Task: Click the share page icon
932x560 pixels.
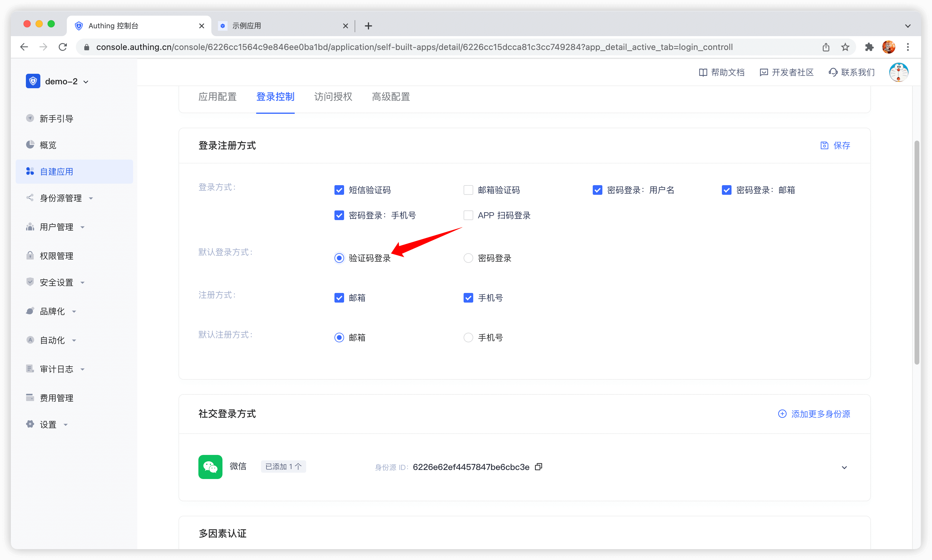Action: pos(826,47)
